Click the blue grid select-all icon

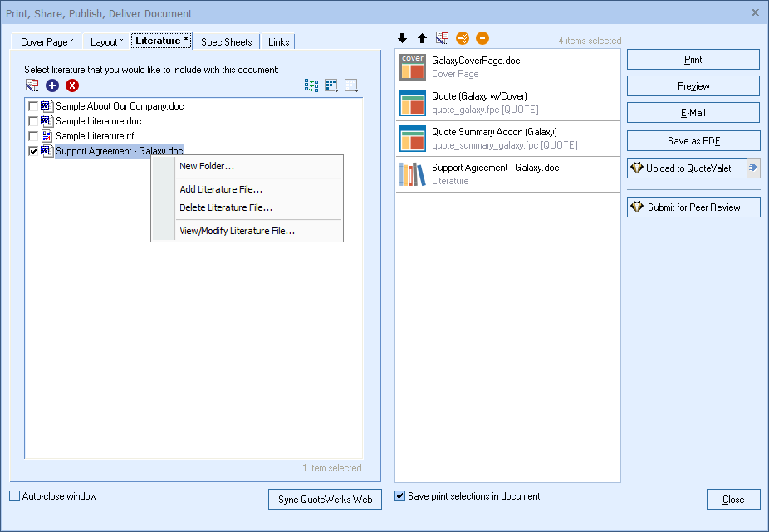(331, 85)
